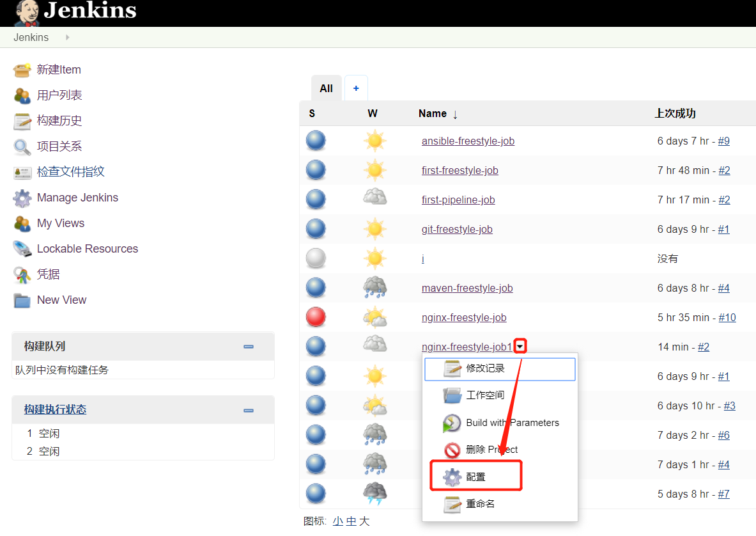Click the red status ball for nginx-freestyle-job
Image resolution: width=756 pixels, height=536 pixels.
(316, 317)
